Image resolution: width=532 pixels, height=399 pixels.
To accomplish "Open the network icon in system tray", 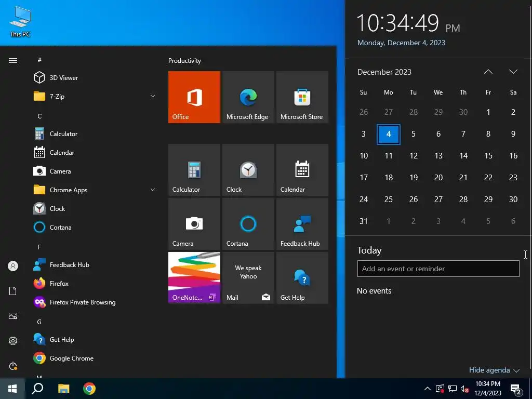I will 453,389.
